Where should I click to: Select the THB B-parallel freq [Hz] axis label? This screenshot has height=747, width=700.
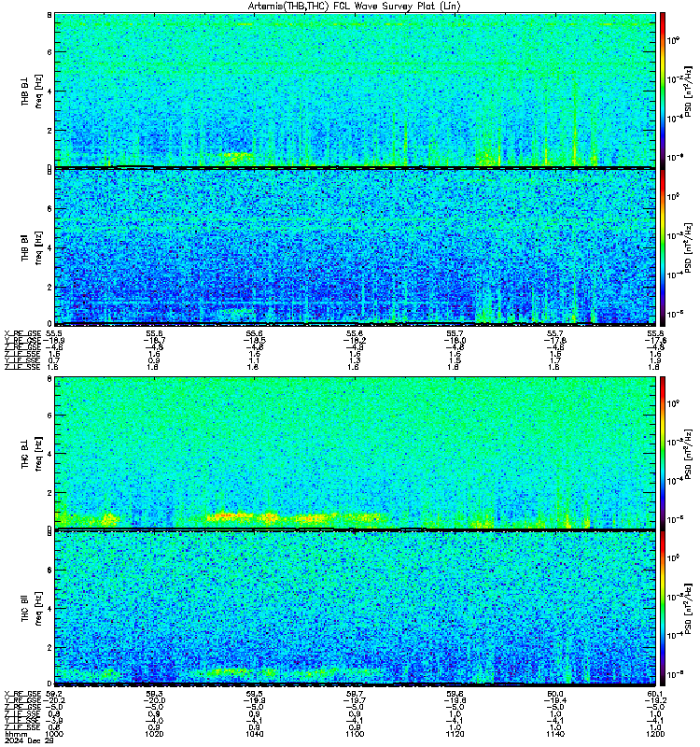[38, 248]
